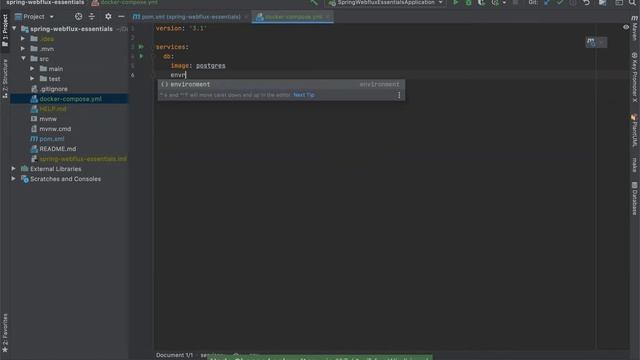Open Search Everywhere magnifier icon
Screen dimensions: 640x360
tap(632, 2)
